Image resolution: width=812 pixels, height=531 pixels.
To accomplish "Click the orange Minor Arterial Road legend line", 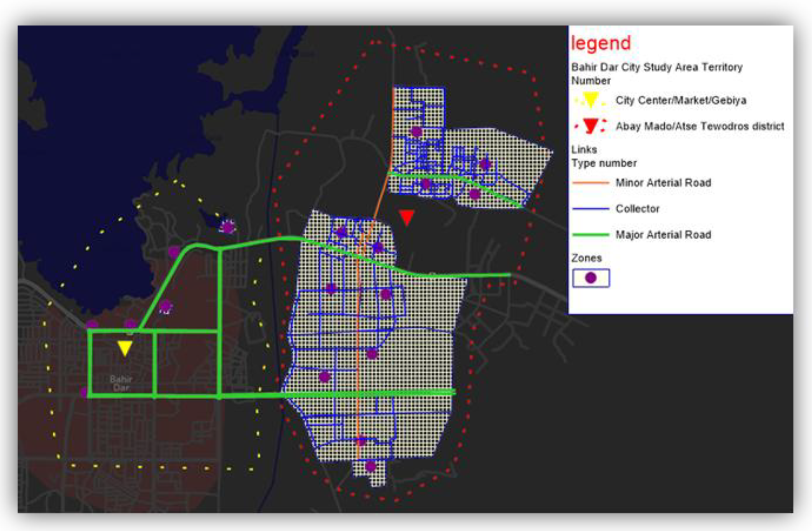I will (x=591, y=183).
